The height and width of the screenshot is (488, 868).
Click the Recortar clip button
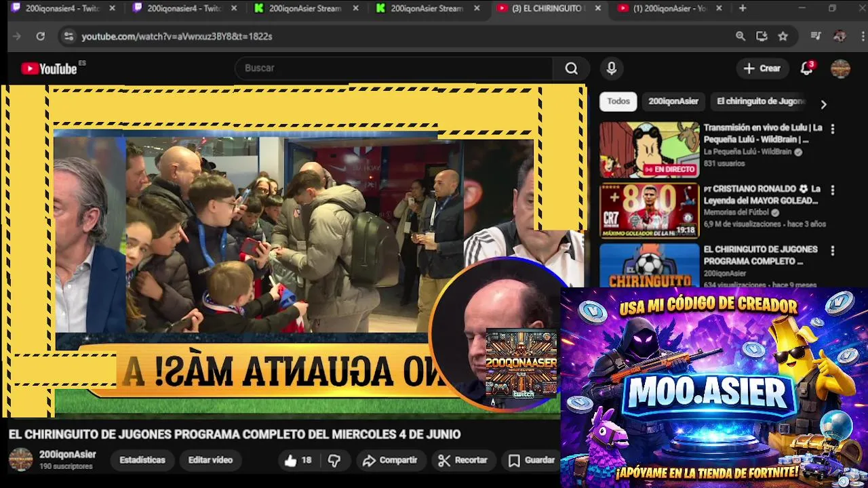(x=462, y=460)
